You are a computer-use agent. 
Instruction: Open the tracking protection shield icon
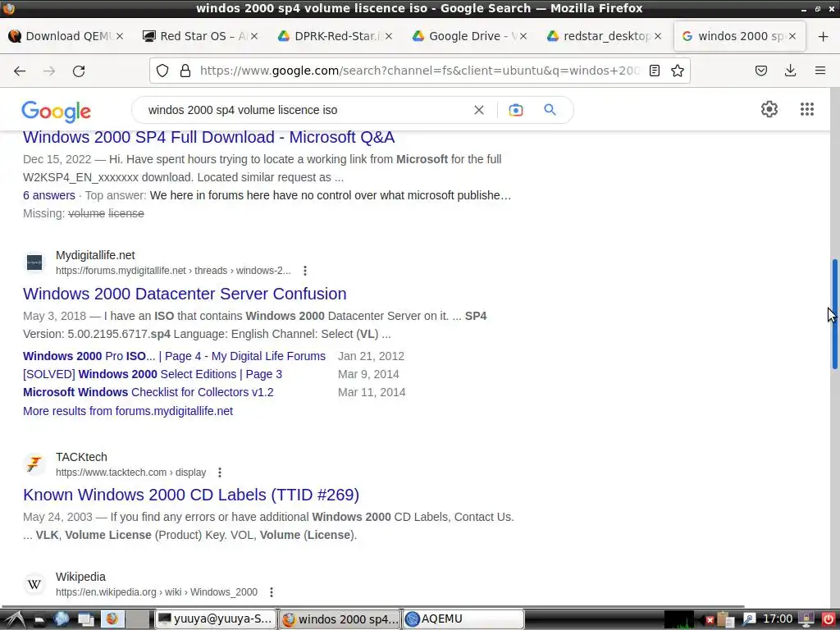(162, 71)
